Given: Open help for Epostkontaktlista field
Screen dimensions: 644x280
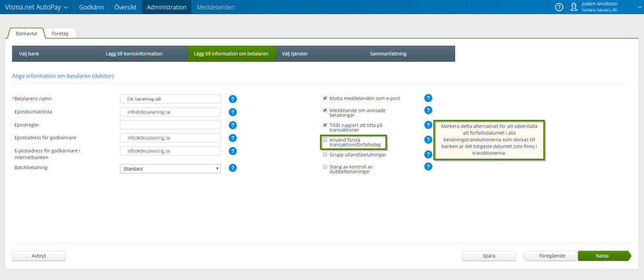Looking at the screenshot, I should (x=233, y=112).
